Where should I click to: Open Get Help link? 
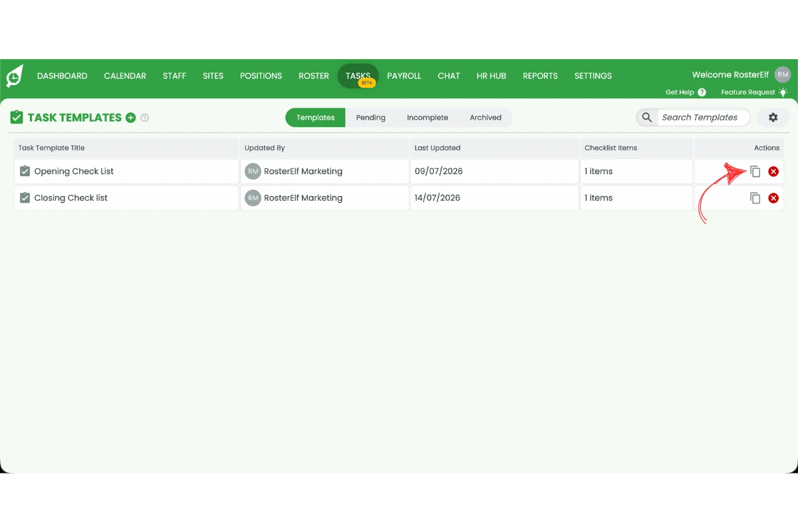pyautogui.click(x=686, y=92)
